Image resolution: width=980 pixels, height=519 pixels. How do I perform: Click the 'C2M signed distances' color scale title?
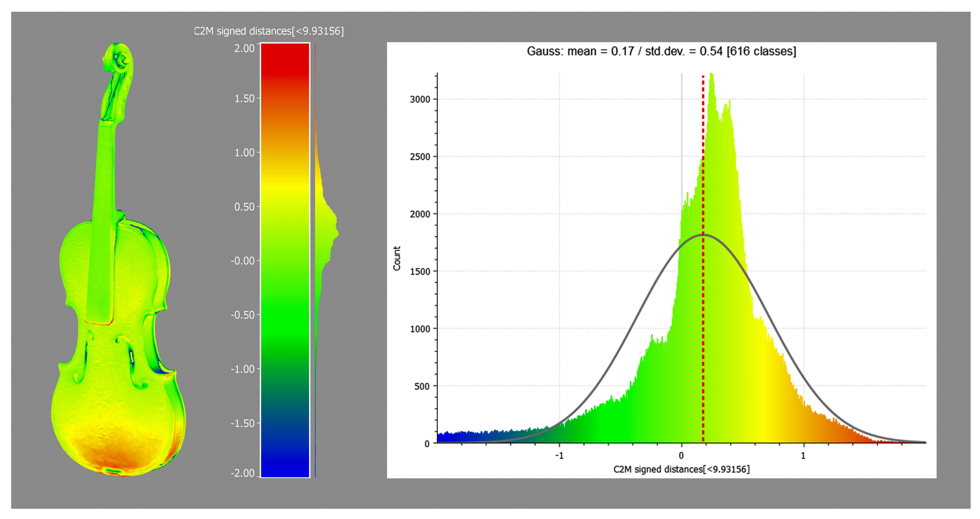pos(268,31)
